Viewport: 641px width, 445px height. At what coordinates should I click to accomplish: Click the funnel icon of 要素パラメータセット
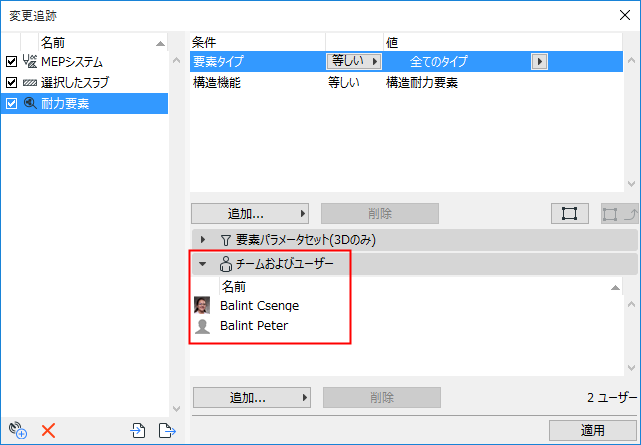point(226,240)
